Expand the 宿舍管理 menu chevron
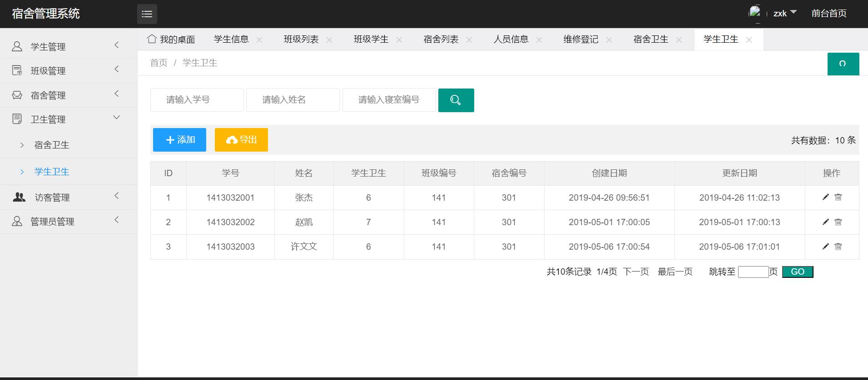868x380 pixels. point(117,94)
